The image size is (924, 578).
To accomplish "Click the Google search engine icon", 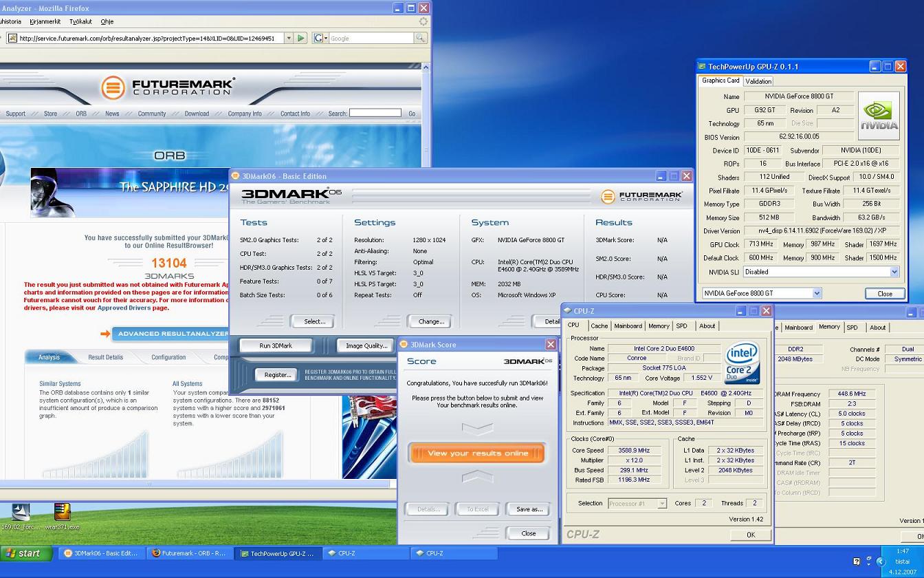I will coord(318,39).
